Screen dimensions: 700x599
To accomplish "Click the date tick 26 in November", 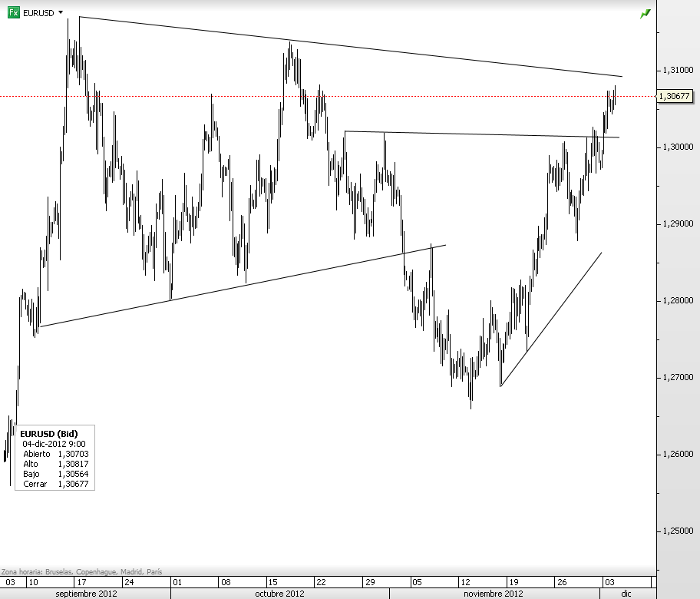I will pos(562,582).
